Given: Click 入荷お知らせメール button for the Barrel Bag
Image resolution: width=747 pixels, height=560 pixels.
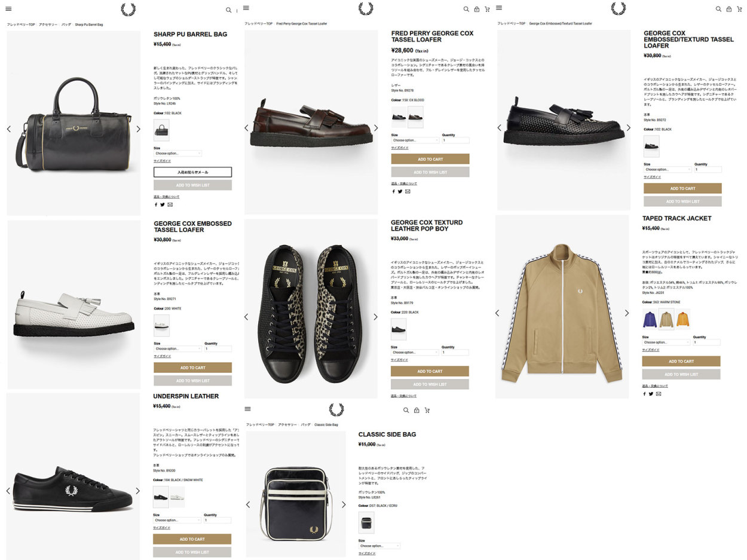Looking at the screenshot, I should coord(192,172).
